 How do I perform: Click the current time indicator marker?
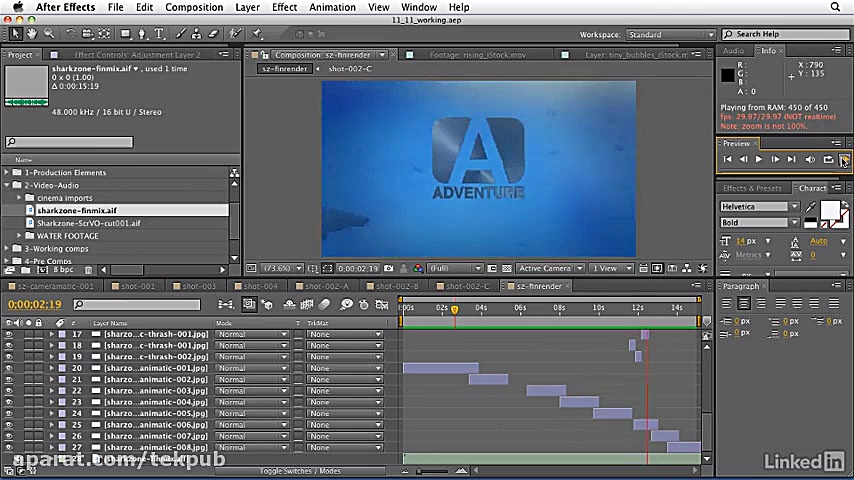click(x=454, y=309)
